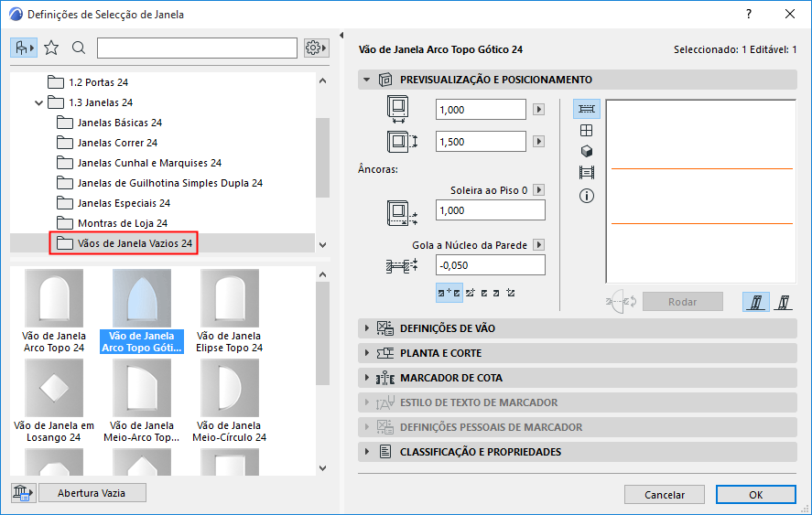Select the Janelas Especiais 24 folder
The image size is (812, 515).
(114, 203)
